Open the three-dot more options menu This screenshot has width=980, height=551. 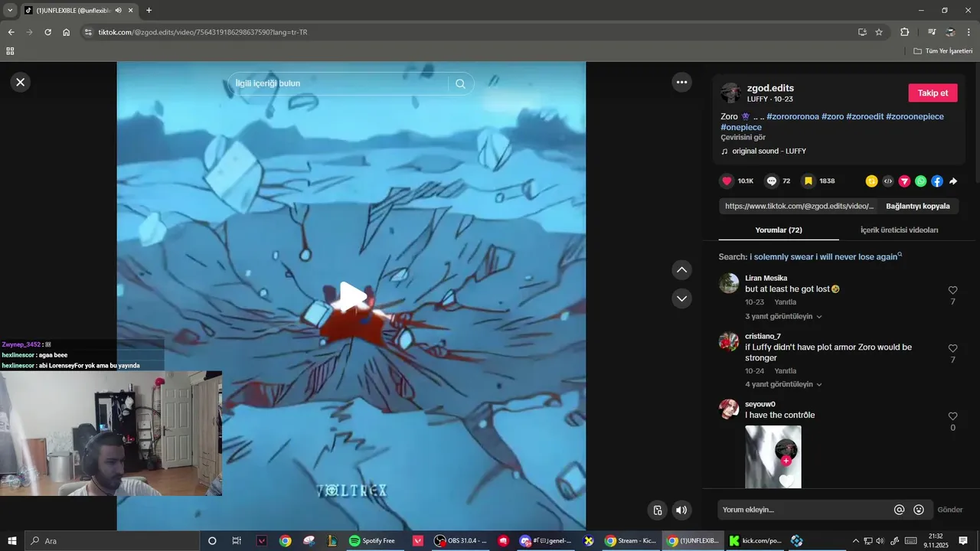pyautogui.click(x=681, y=82)
